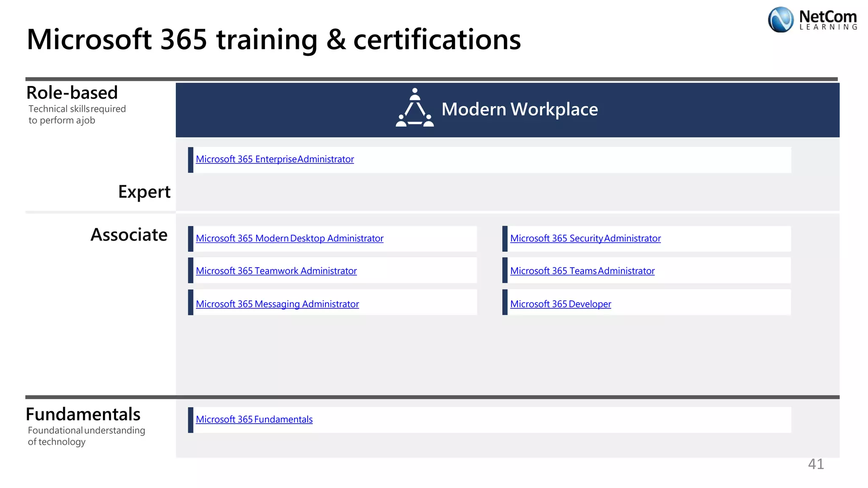Open the Microsoft 365 Enterprise Administrator link
This screenshot has width=868, height=488.
click(275, 159)
